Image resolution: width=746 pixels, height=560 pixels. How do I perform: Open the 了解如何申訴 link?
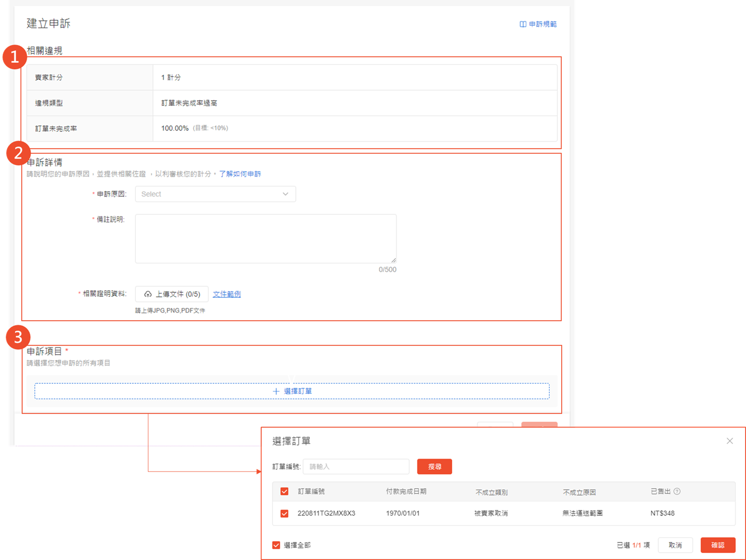241,174
